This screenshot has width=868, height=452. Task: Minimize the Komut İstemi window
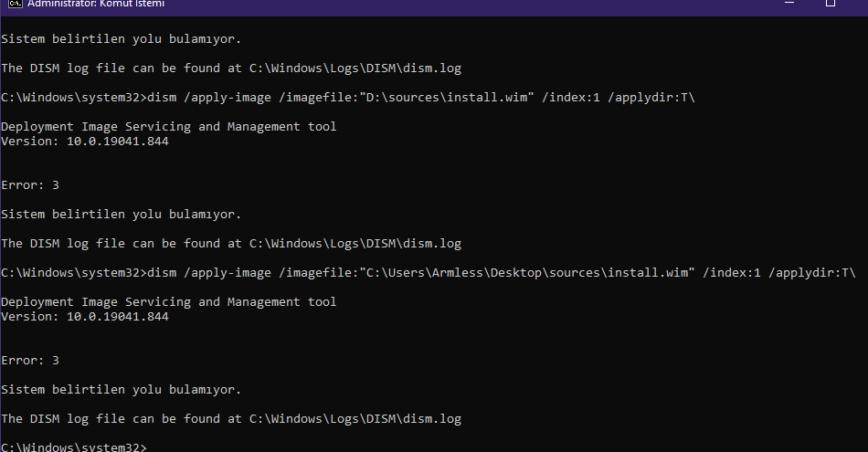tap(788, 5)
